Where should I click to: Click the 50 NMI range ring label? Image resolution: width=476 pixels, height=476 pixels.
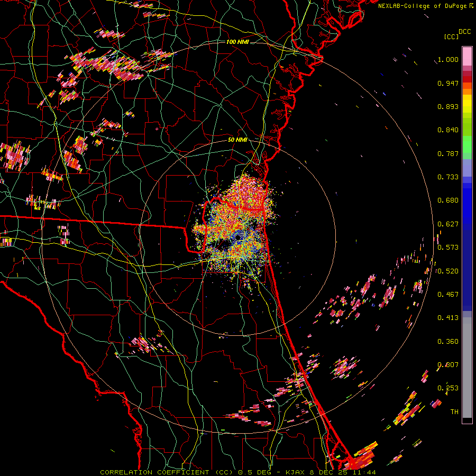[237, 140]
